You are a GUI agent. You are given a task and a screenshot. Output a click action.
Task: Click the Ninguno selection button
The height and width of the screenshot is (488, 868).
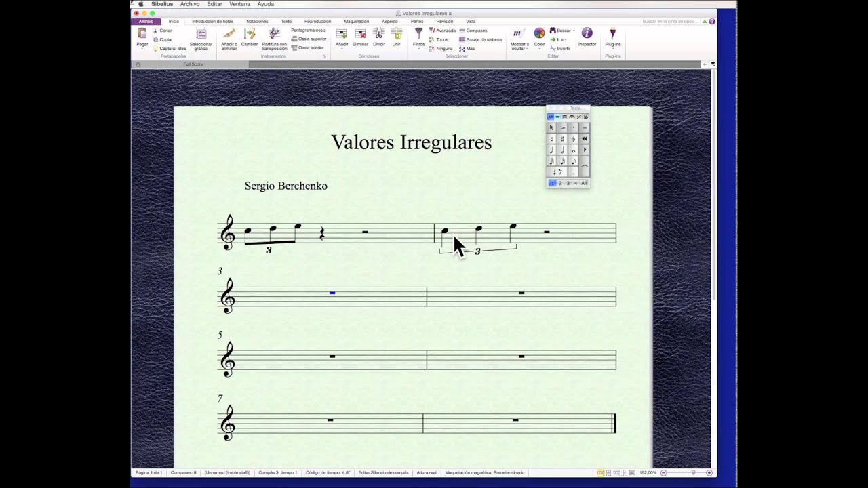click(441, 48)
